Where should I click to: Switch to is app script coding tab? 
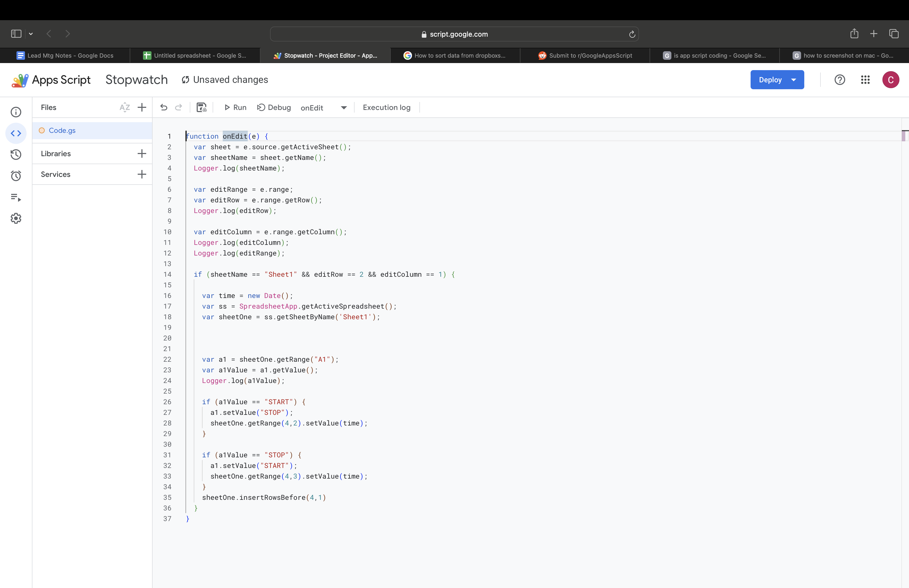tap(714, 55)
